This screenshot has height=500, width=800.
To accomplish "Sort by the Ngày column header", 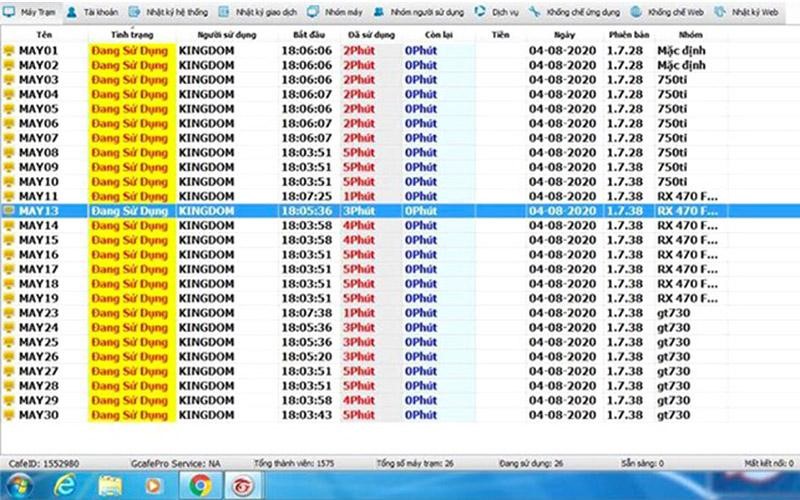I will pyautogui.click(x=564, y=35).
